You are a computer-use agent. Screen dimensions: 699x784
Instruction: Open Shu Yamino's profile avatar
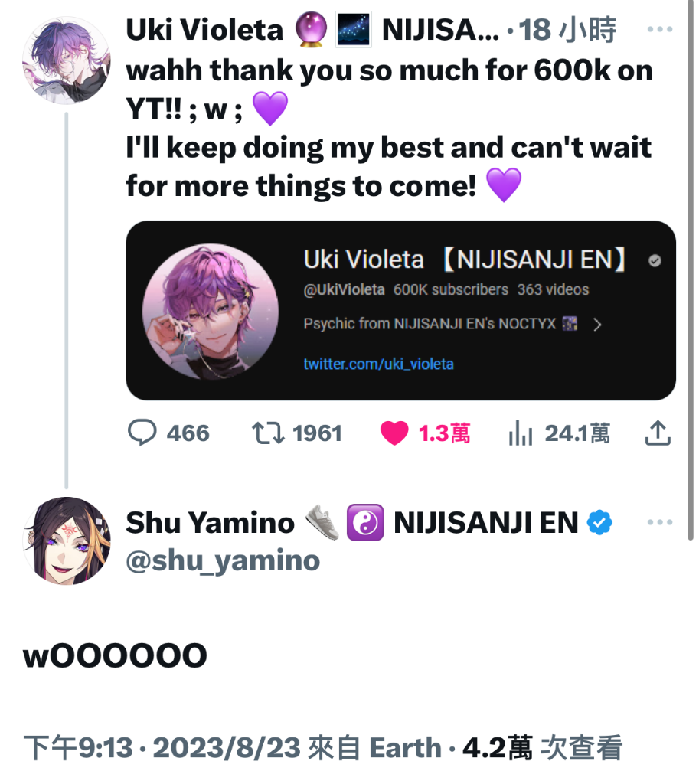click(67, 541)
